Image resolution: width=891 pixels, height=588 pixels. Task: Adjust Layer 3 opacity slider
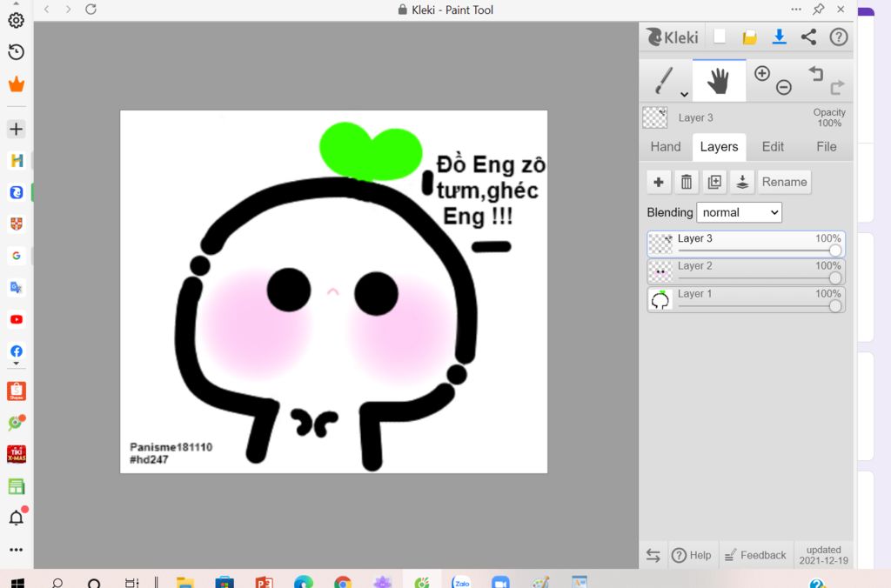pos(834,251)
